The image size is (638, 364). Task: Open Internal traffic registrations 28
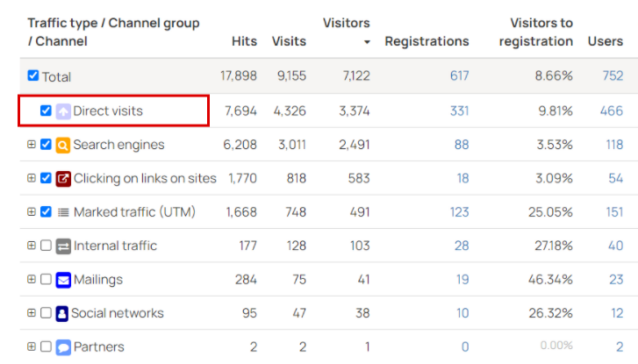point(462,246)
